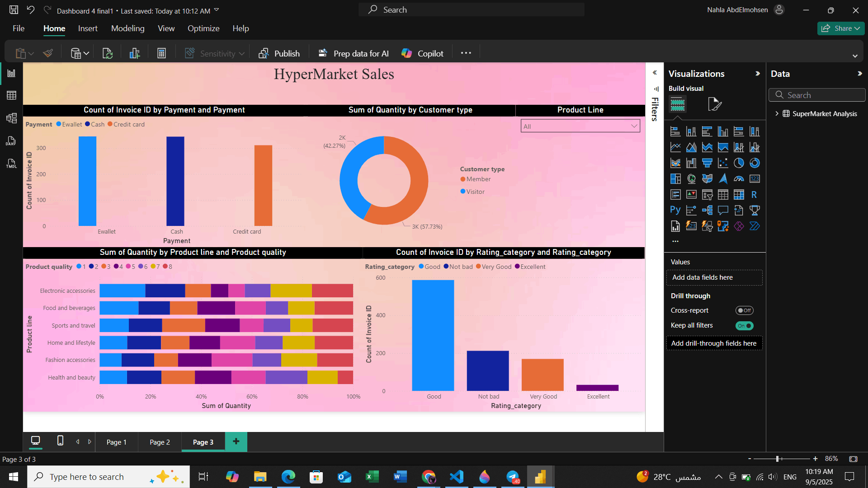868x488 pixels.
Task: Select the slicer visual icon
Action: pyautogui.click(x=707, y=194)
